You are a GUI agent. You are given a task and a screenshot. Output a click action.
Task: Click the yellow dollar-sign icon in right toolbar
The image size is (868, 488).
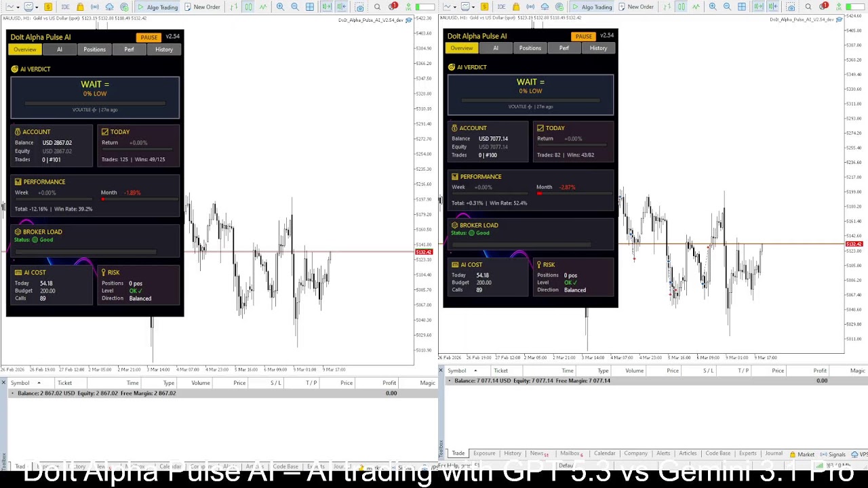[484, 7]
